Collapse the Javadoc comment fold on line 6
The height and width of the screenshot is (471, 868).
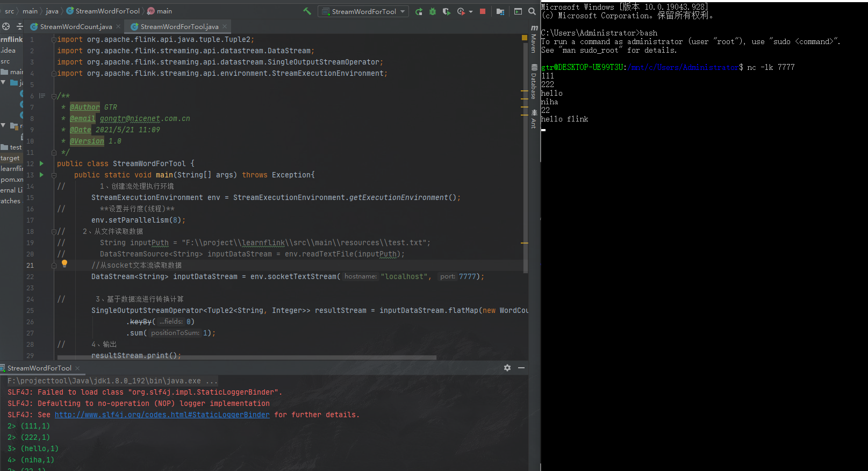click(54, 96)
